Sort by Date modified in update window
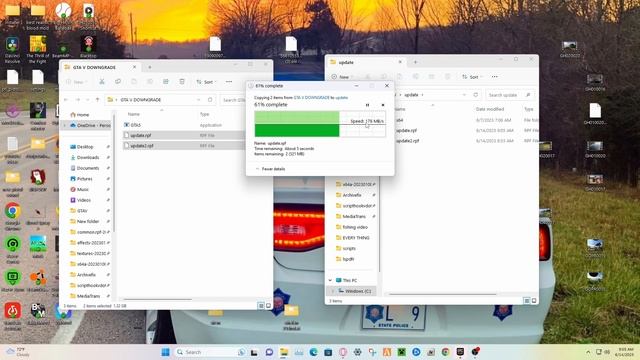The image size is (640, 360). 490,109
